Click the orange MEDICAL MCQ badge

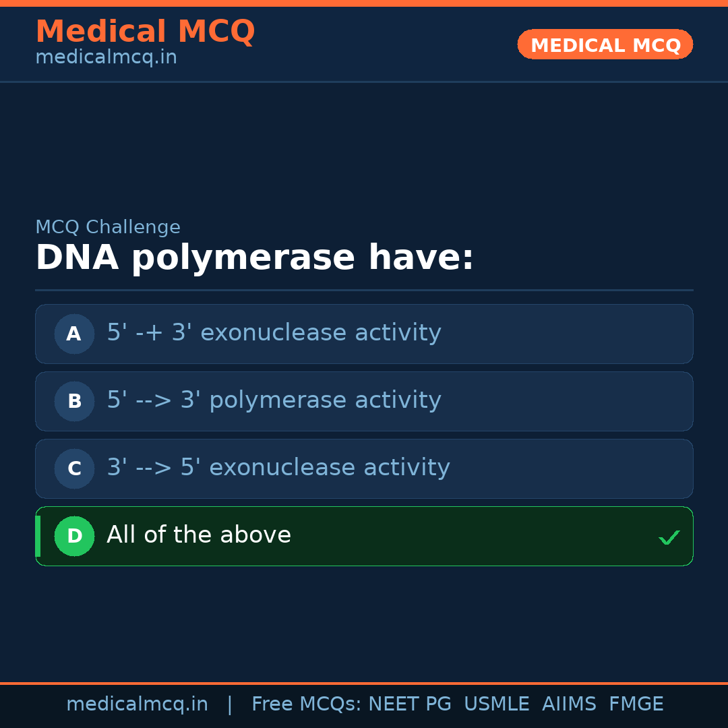(x=605, y=44)
